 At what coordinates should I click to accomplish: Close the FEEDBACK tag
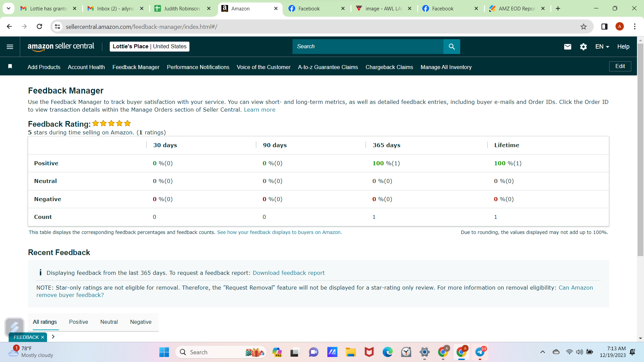[43, 337]
